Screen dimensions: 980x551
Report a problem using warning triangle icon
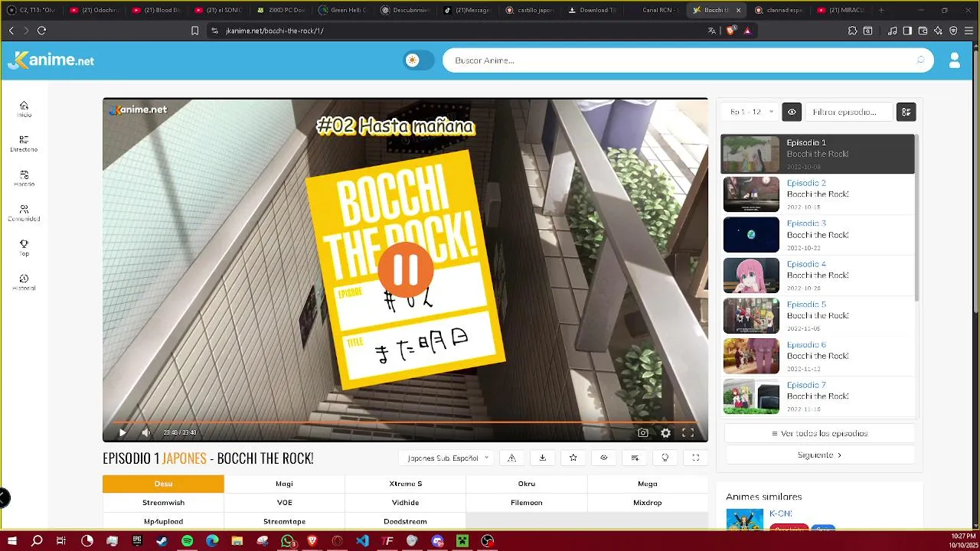click(511, 458)
